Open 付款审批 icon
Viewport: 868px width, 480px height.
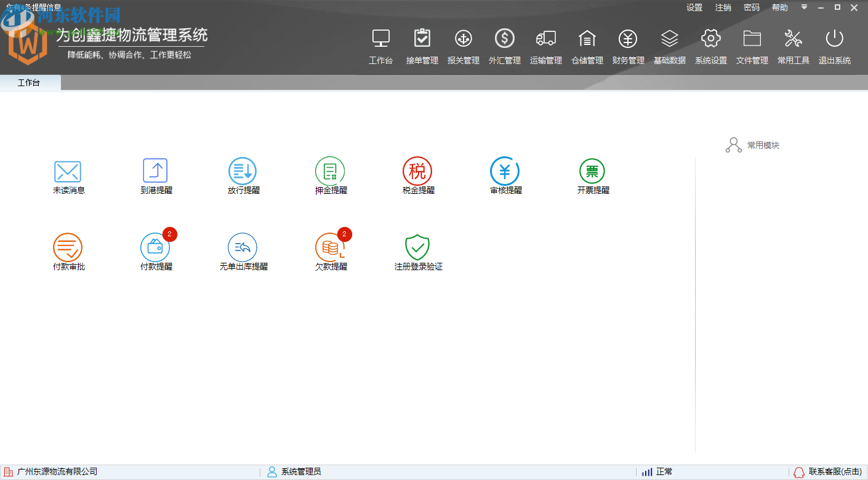click(x=68, y=247)
